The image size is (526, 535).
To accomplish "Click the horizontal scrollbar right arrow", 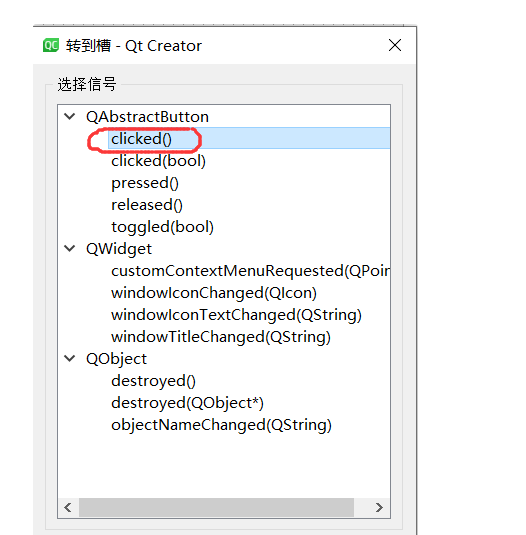I will [379, 507].
